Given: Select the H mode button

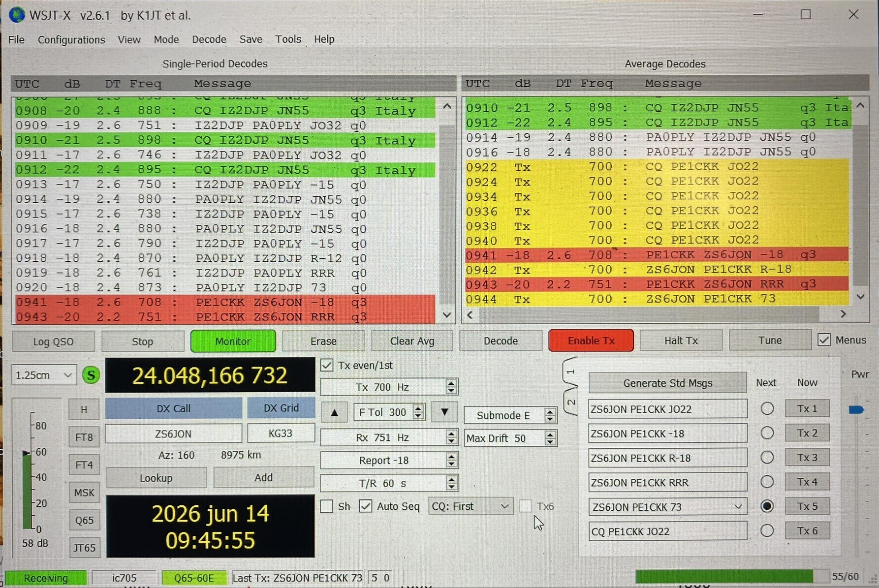Looking at the screenshot, I should pyautogui.click(x=84, y=409).
